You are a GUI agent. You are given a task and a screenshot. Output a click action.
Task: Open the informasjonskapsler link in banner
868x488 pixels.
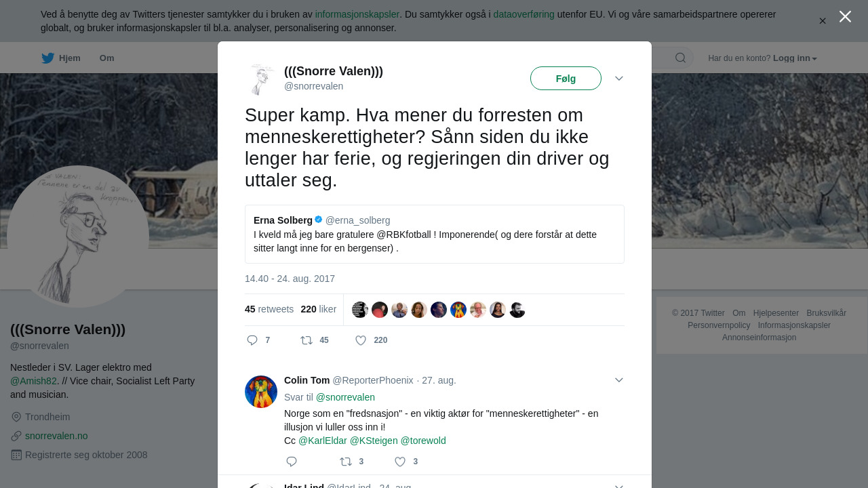[357, 14]
